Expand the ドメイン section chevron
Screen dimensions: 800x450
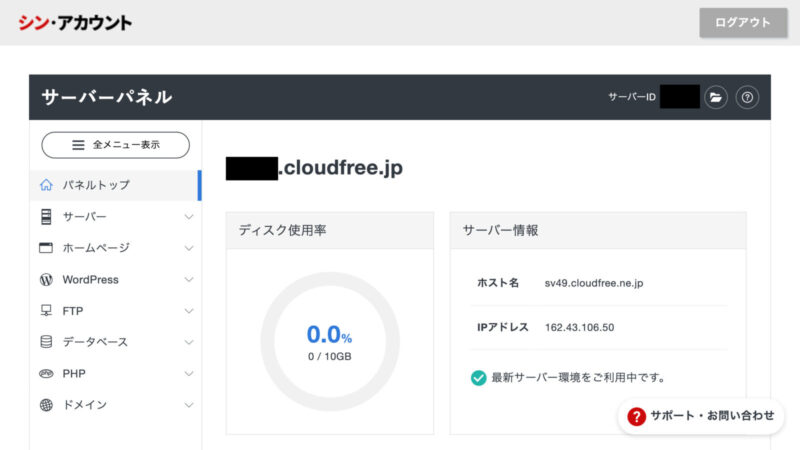[189, 405]
